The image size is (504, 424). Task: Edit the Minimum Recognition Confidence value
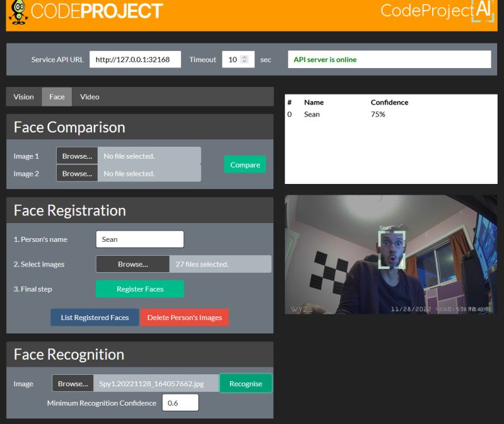point(180,402)
